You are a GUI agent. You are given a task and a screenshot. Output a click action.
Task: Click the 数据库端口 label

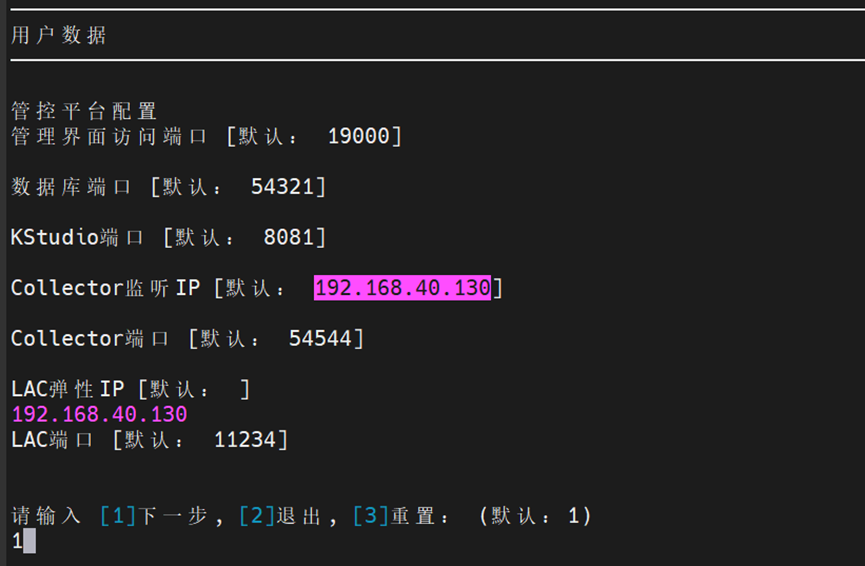tap(71, 187)
